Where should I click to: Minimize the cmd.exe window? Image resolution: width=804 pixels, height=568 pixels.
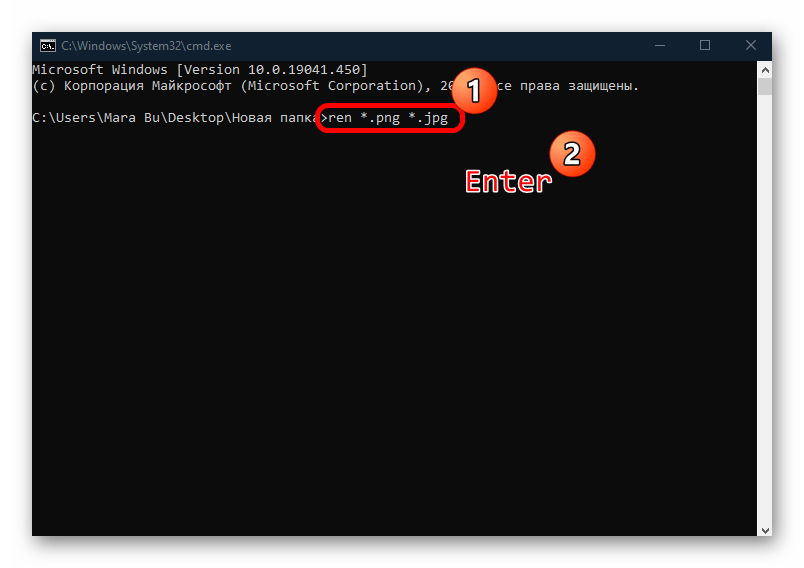click(x=660, y=46)
